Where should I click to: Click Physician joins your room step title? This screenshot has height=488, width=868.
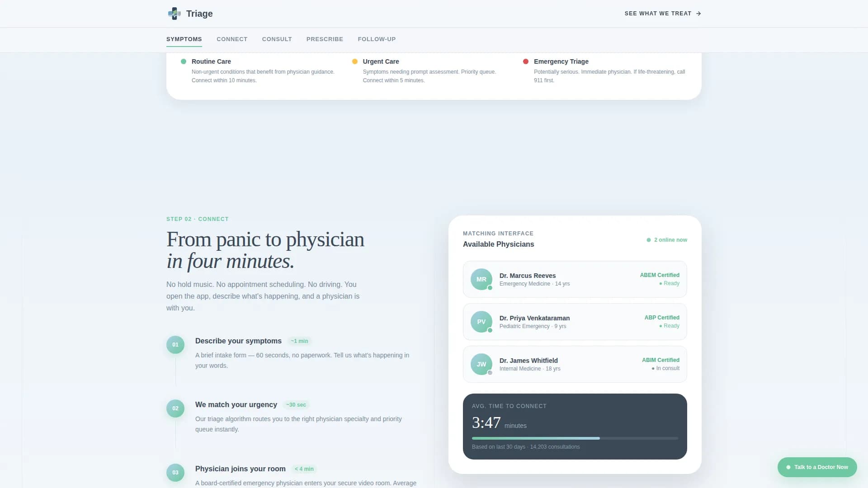coord(241,469)
